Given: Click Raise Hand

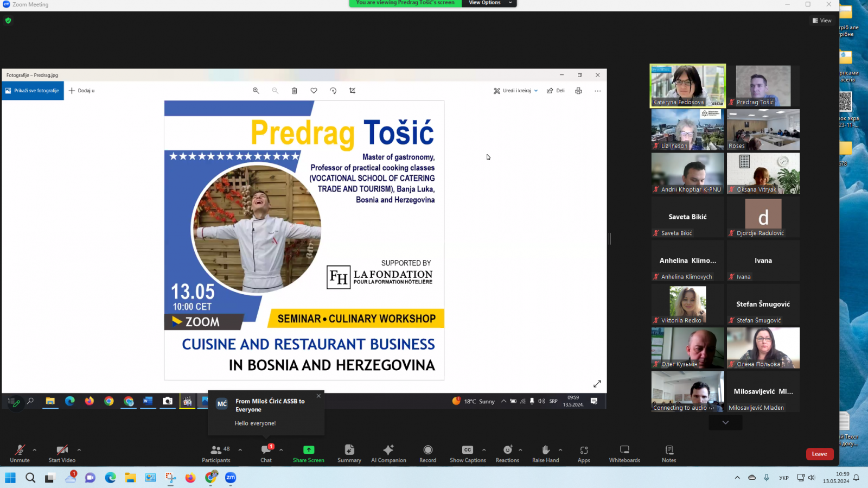Looking at the screenshot, I should tap(546, 453).
